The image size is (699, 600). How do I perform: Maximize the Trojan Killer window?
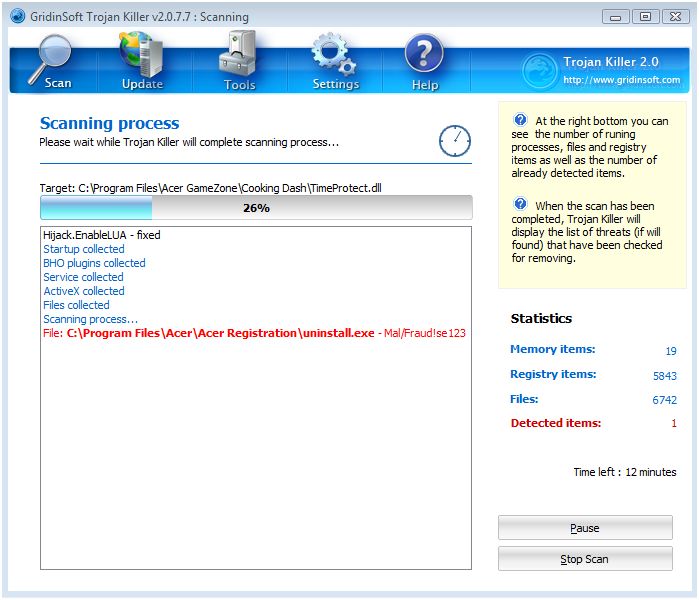tap(645, 17)
